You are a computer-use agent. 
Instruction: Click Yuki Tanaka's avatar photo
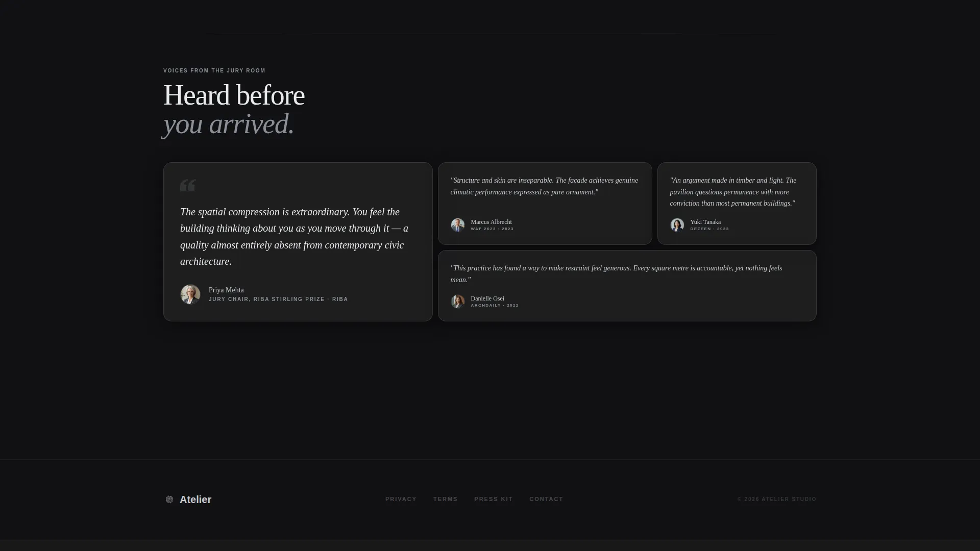677,225
